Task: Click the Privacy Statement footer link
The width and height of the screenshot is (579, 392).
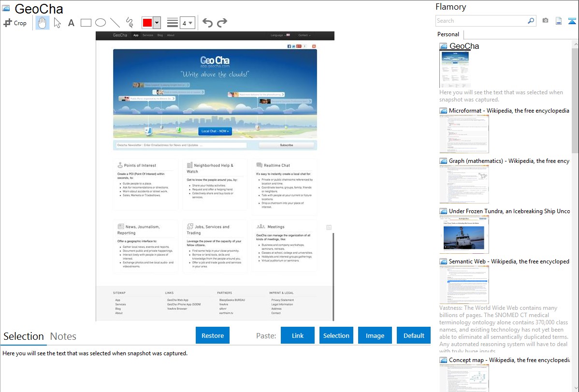Action: tap(282, 300)
